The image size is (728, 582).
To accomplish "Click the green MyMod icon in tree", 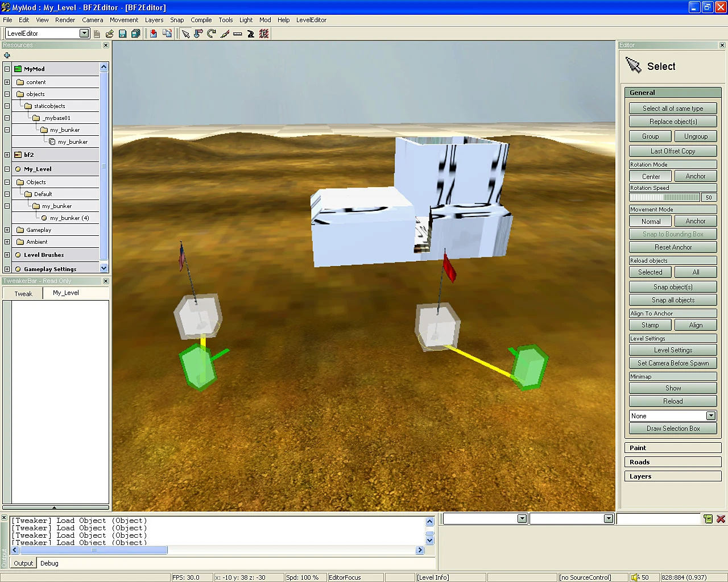I will [18, 69].
